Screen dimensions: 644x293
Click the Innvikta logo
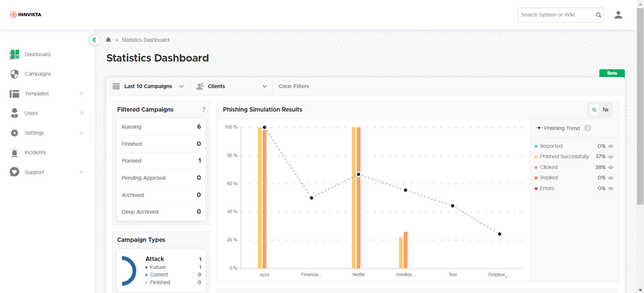point(26,15)
